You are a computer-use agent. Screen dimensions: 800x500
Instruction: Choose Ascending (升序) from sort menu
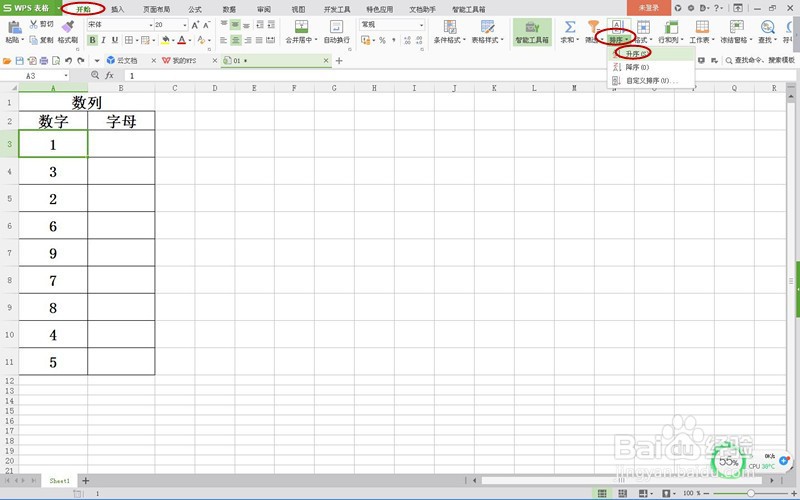[x=651, y=54]
